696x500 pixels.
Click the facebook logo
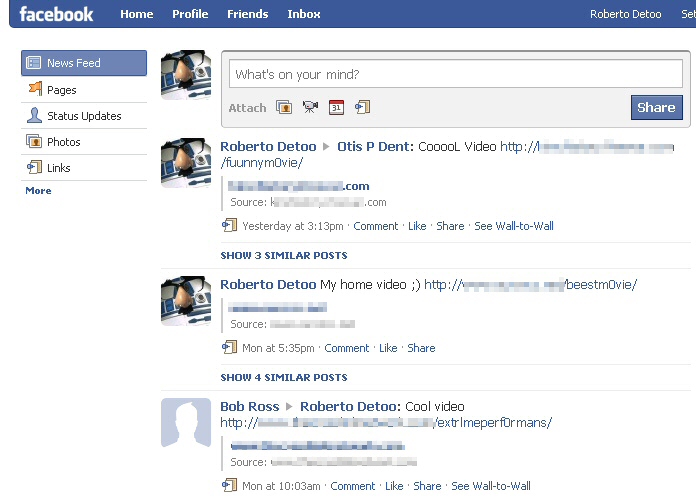56,14
